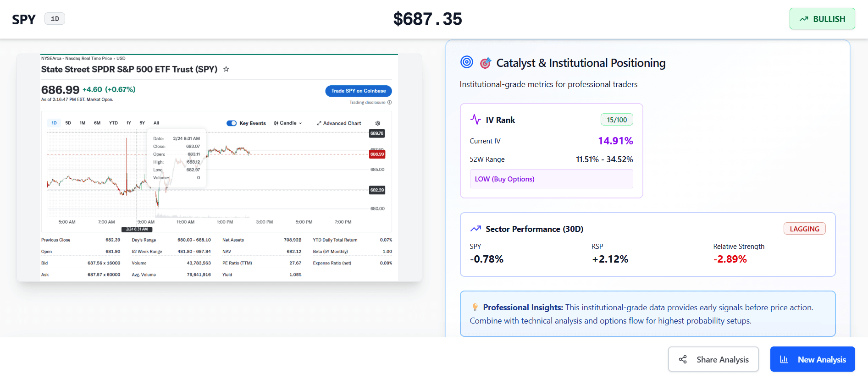Switch to the 5D timeframe tab

coord(68,123)
